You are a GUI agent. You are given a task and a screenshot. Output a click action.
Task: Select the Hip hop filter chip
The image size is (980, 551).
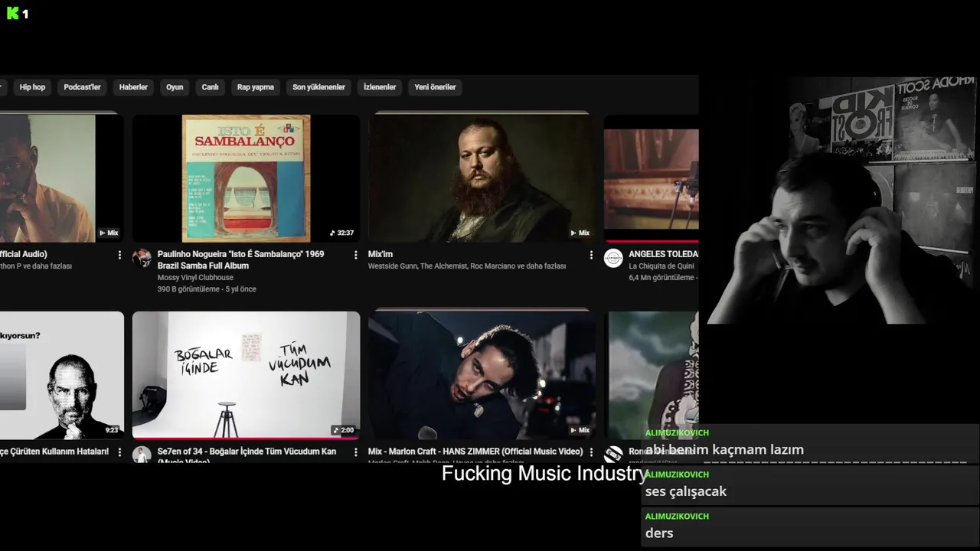point(32,87)
